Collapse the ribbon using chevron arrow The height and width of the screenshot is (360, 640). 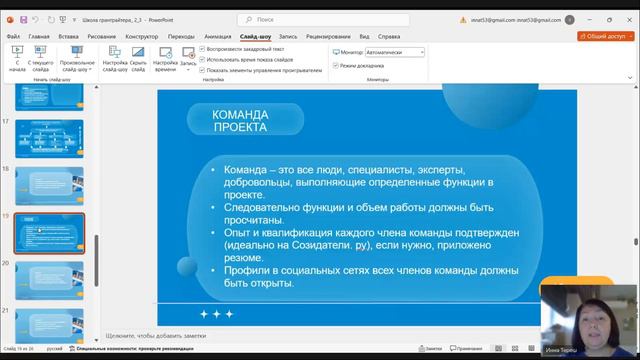point(630,78)
